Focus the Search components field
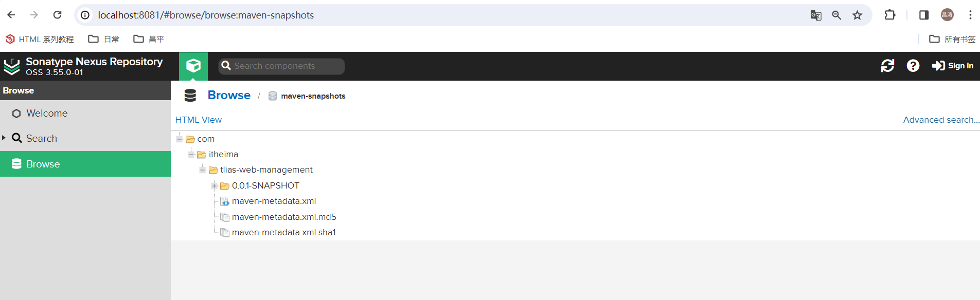This screenshot has width=980, height=300. [281, 66]
